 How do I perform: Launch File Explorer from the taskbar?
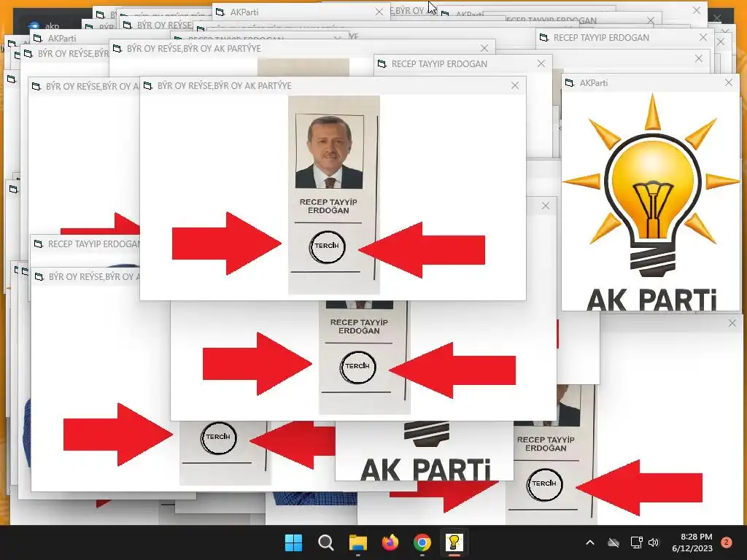point(357,542)
